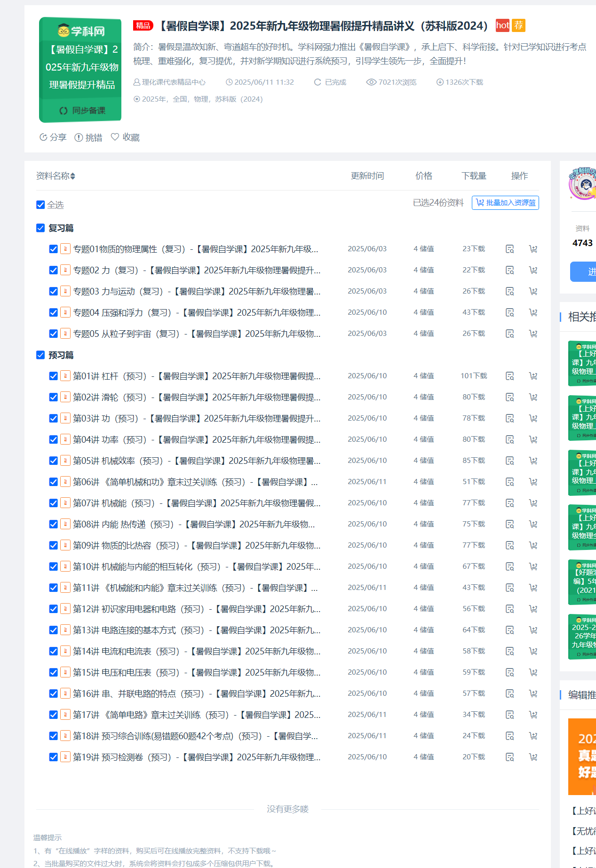Uncheck 第05讲 机械效率 checkbox
Screen dimensions: 596x868
click(54, 461)
